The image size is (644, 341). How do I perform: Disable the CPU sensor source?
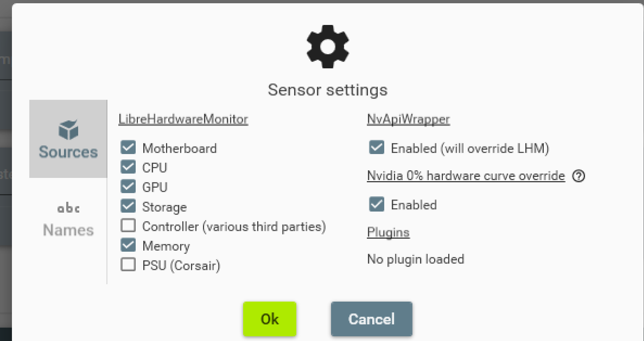coord(128,167)
